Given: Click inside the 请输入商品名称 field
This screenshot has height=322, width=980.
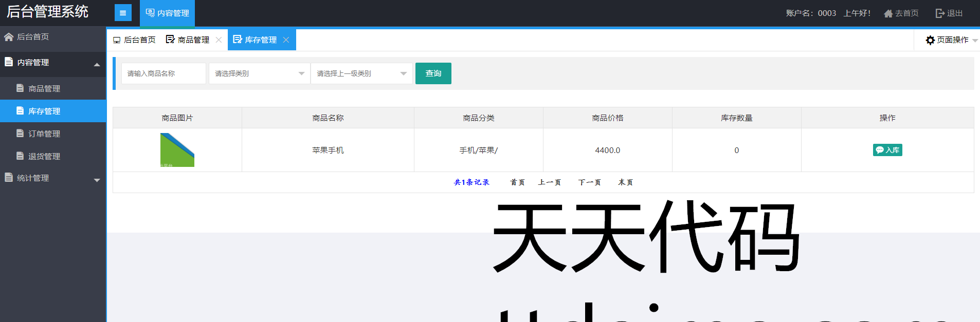Looking at the screenshot, I should tap(164, 73).
